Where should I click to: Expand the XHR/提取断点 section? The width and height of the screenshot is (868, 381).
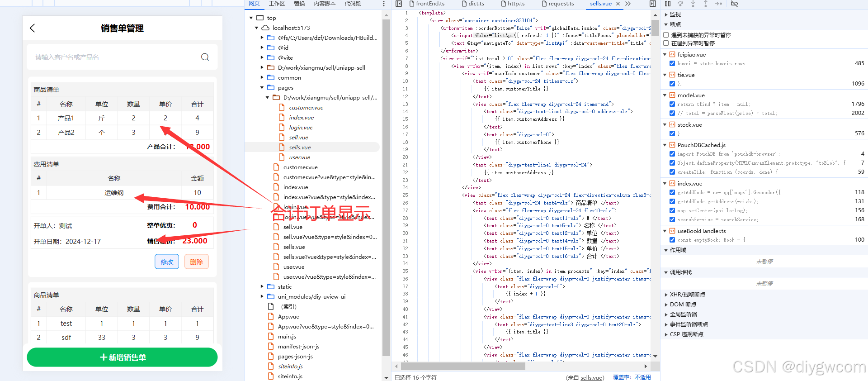point(666,295)
